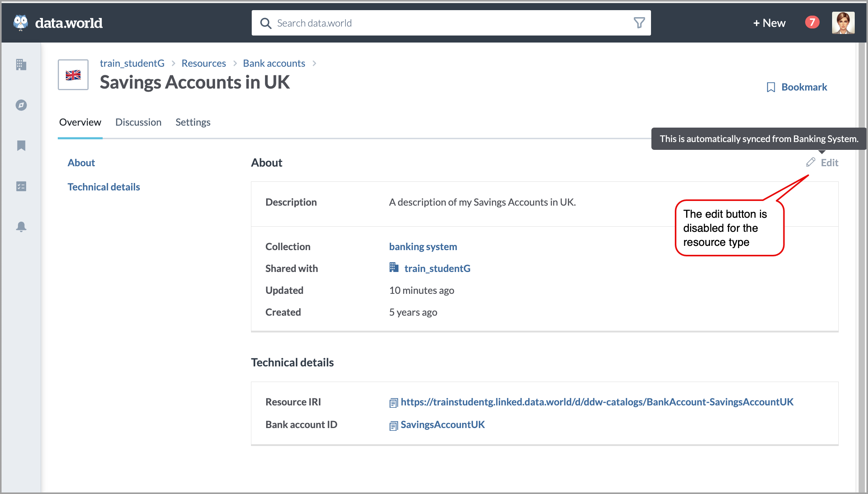Switch to the Discussion tab
The width and height of the screenshot is (868, 494).
click(138, 122)
